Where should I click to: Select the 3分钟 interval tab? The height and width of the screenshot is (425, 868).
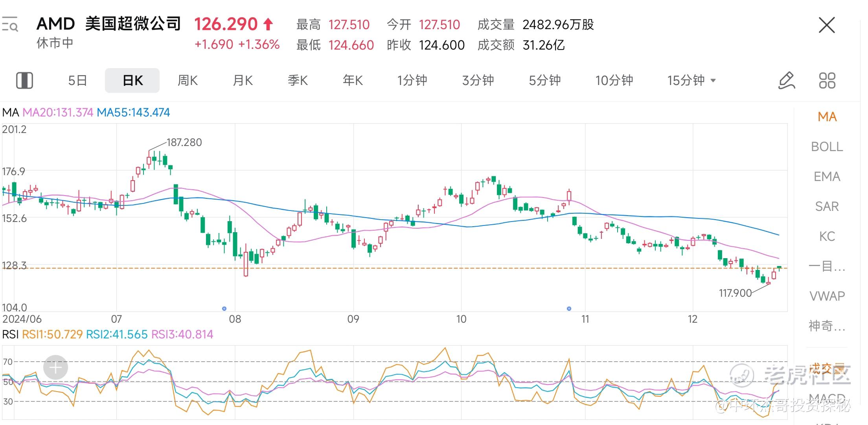click(x=478, y=81)
